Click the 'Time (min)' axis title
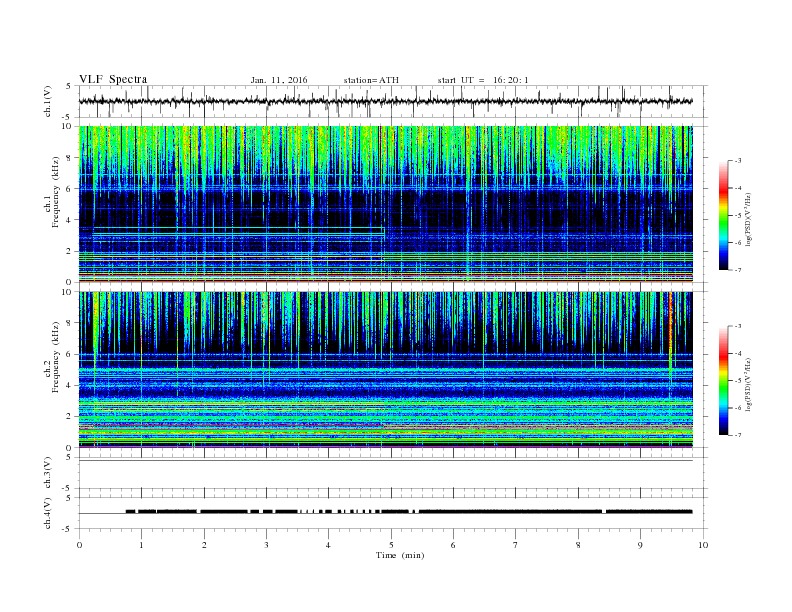The width and height of the screenshot is (792, 612). 400,555
